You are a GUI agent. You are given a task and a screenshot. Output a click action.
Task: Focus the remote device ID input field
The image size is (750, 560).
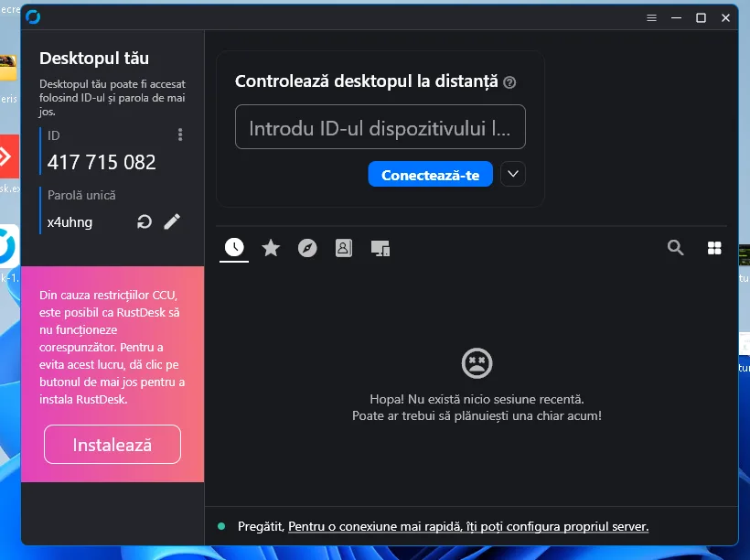380,127
